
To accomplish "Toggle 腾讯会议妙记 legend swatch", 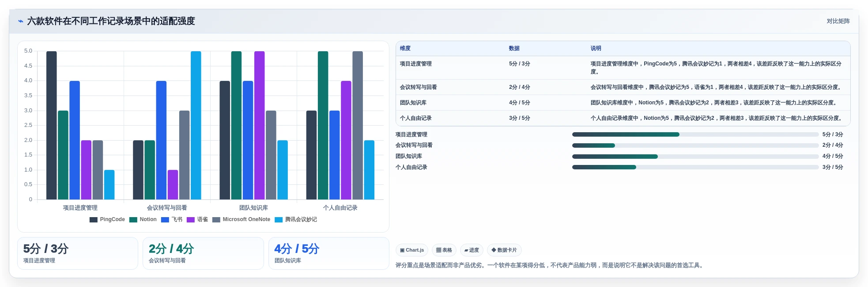I will (x=279, y=220).
